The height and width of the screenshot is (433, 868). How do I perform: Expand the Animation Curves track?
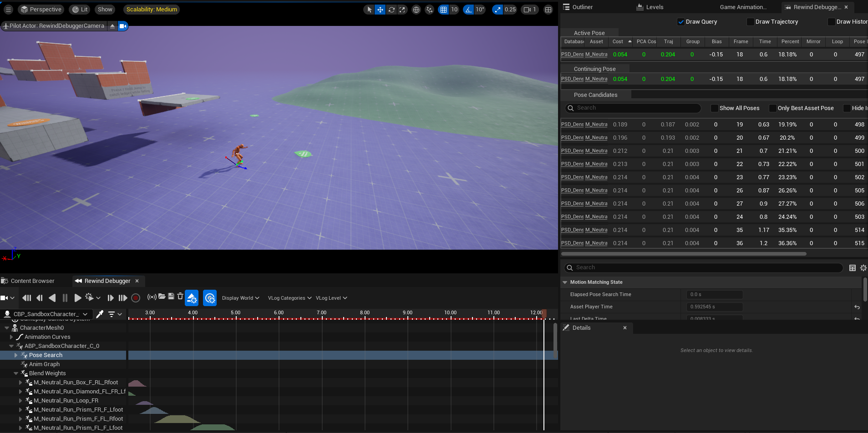(x=11, y=337)
